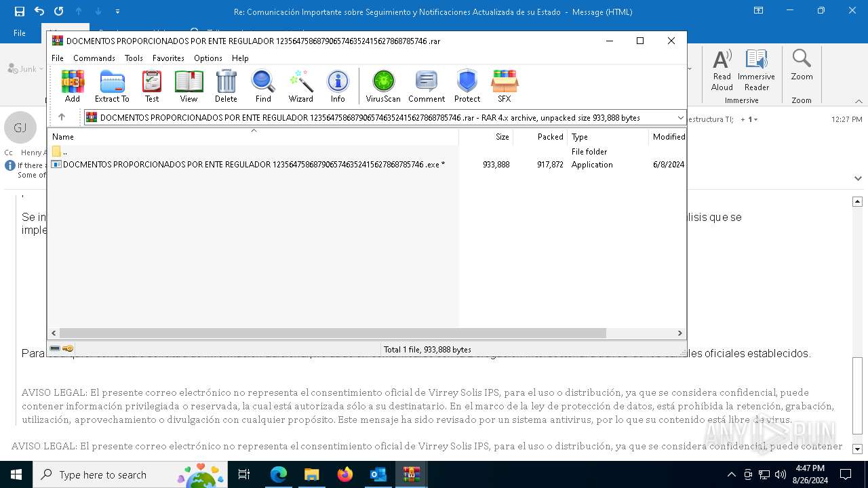Viewport: 868px width, 488px height.
Task: Launch the Wizard tool
Action: pyautogui.click(x=300, y=86)
